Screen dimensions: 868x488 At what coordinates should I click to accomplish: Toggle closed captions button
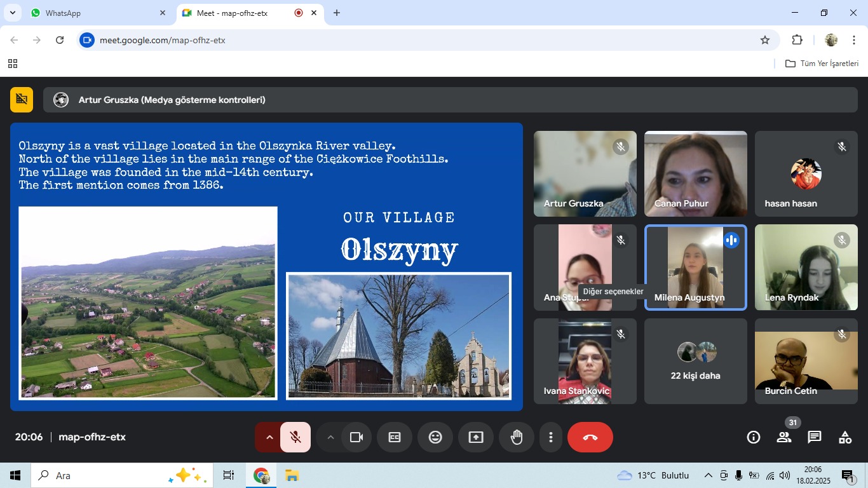coord(395,437)
